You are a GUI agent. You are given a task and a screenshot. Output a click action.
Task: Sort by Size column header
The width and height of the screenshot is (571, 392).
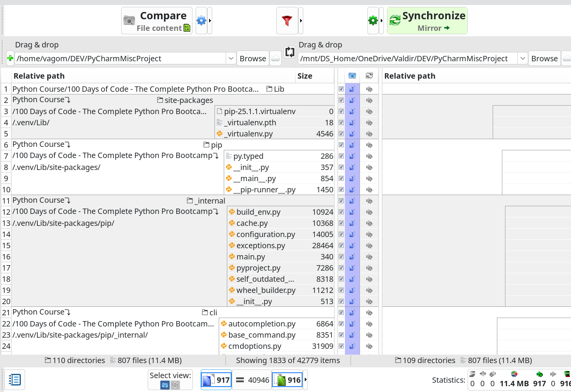pyautogui.click(x=315, y=76)
